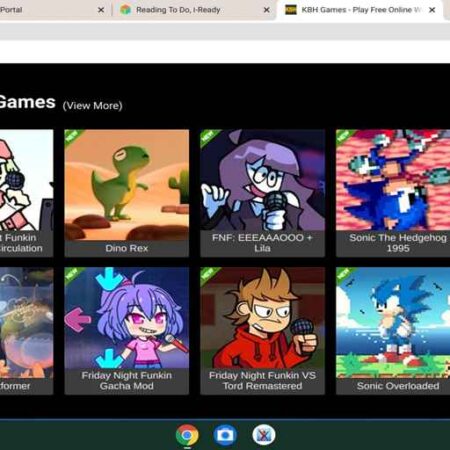Open Friday Night Funkin Gacha Mod thumbnail
The image size is (450, 450).
pos(127,318)
